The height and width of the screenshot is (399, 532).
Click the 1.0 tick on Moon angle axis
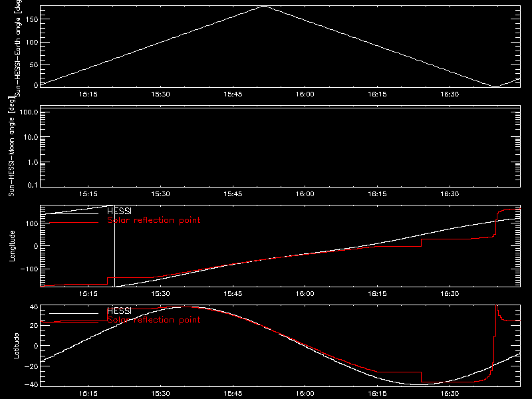(33, 162)
